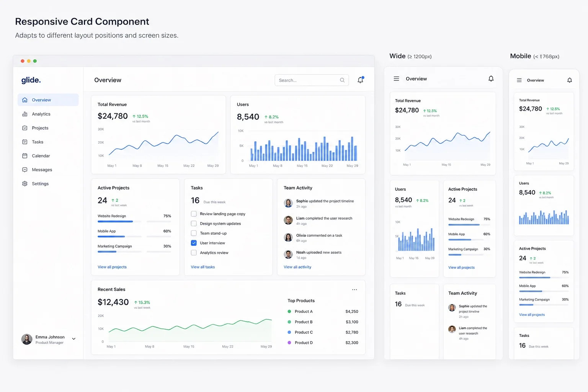This screenshot has height=392, width=588.
Task: Open Recent Sales three-dot options menu
Action: point(354,290)
